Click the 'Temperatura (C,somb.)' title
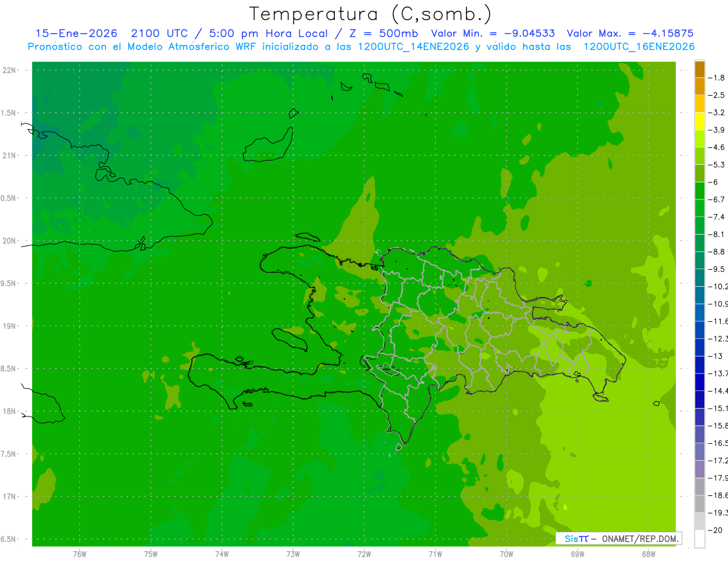728x562 pixels. click(x=370, y=14)
